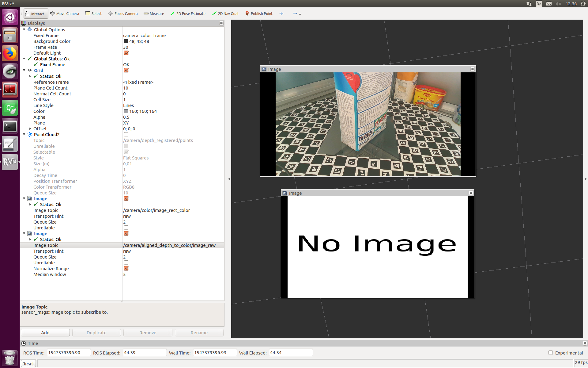Activate the Move Camera tool
This screenshot has height=368, width=588.
pyautogui.click(x=65, y=13)
